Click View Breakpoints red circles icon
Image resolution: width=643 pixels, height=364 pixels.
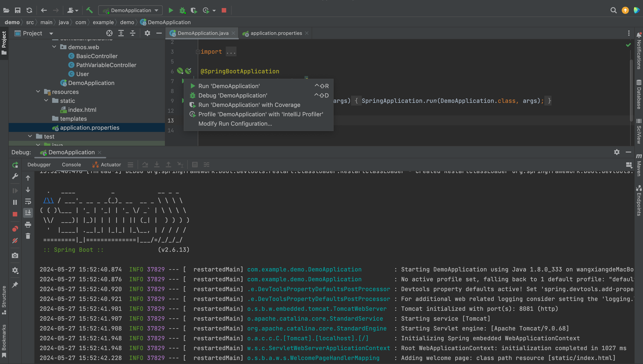pyautogui.click(x=15, y=229)
